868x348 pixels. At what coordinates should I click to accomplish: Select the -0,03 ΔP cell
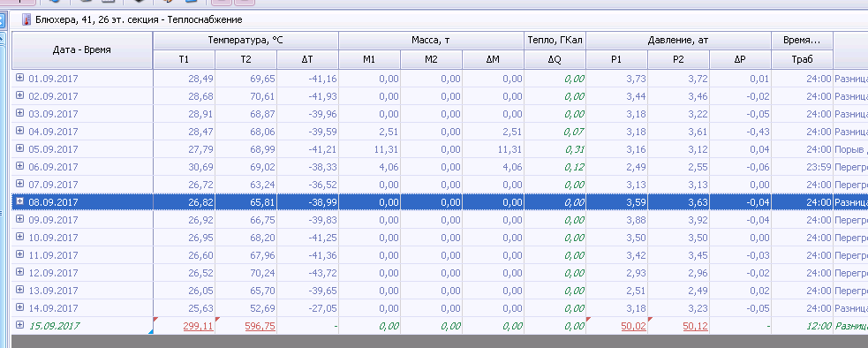pyautogui.click(x=741, y=255)
